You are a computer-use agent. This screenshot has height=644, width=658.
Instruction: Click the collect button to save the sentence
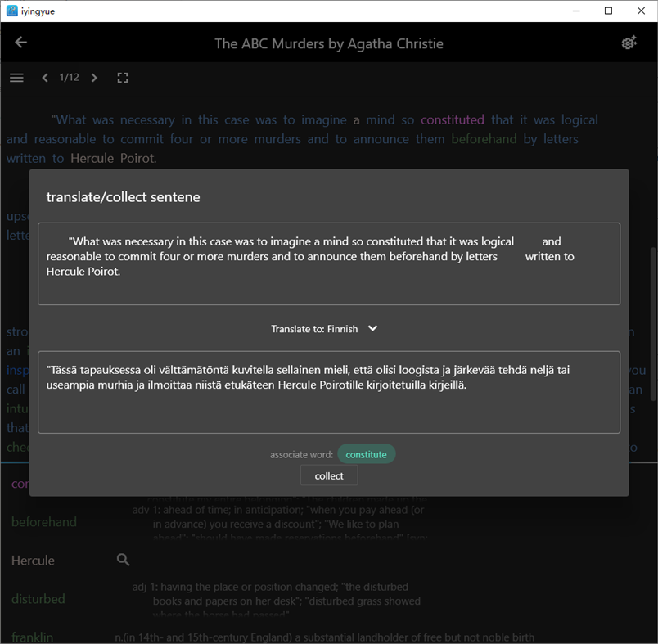[328, 475]
